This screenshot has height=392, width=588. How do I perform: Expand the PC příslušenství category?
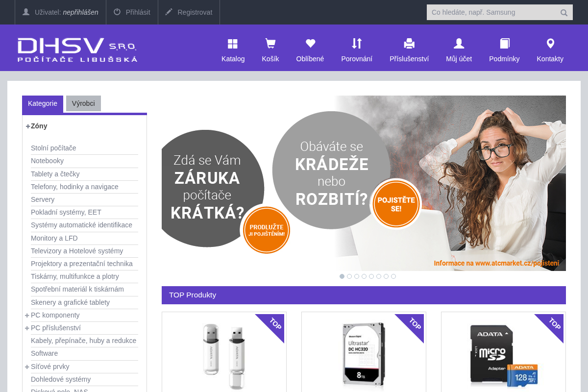point(27,328)
